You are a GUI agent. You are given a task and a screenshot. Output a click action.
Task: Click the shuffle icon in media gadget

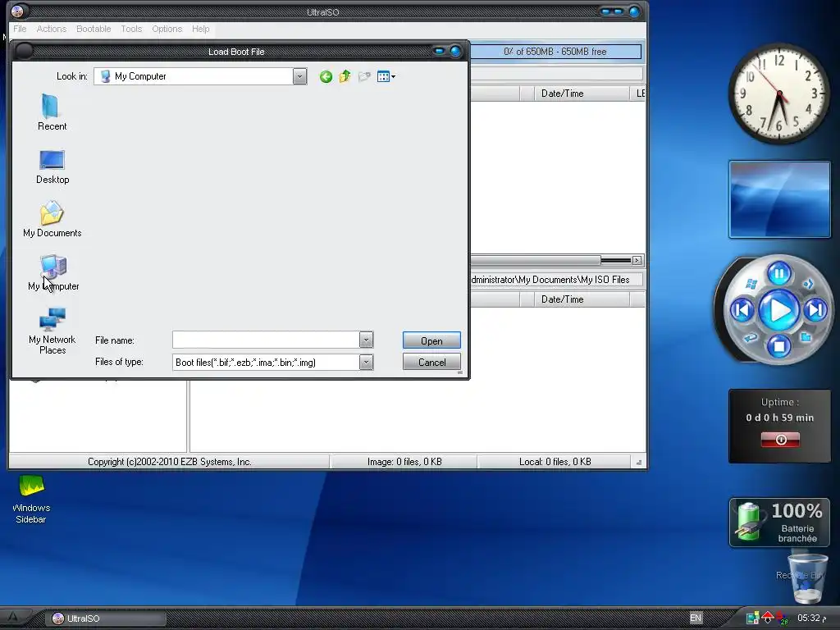click(808, 284)
